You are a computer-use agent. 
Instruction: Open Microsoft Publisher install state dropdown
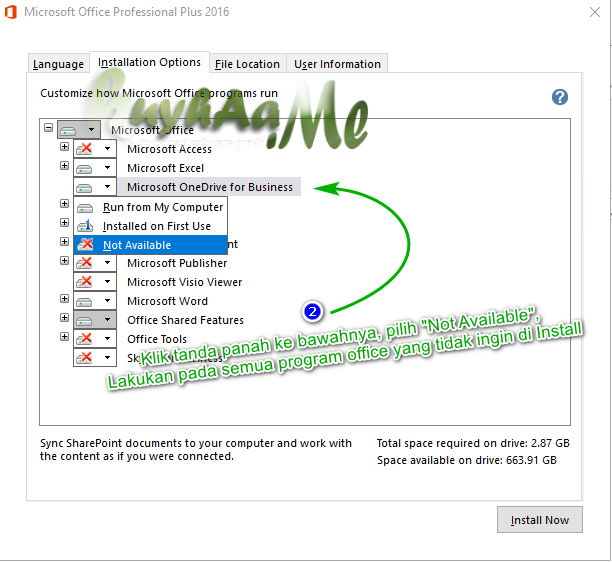[95, 263]
